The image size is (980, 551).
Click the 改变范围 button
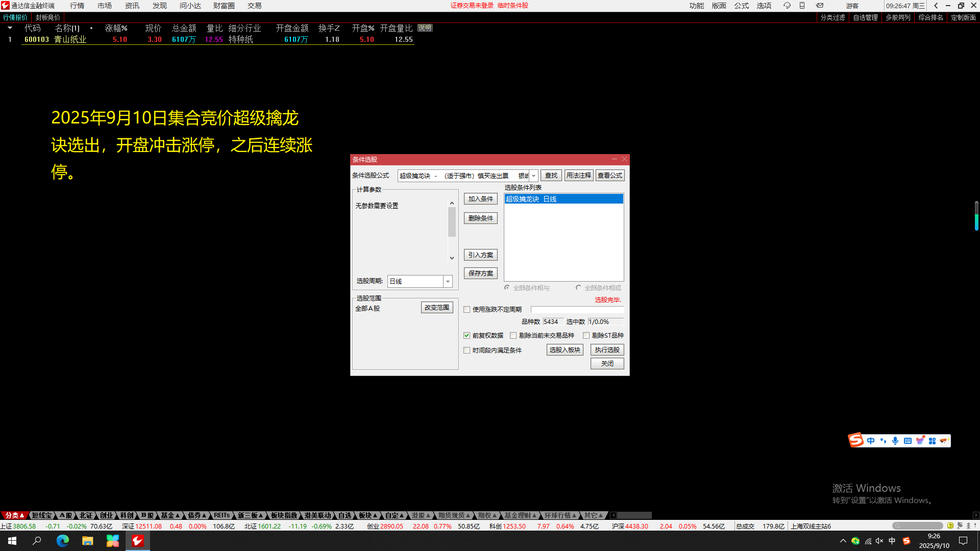click(437, 308)
